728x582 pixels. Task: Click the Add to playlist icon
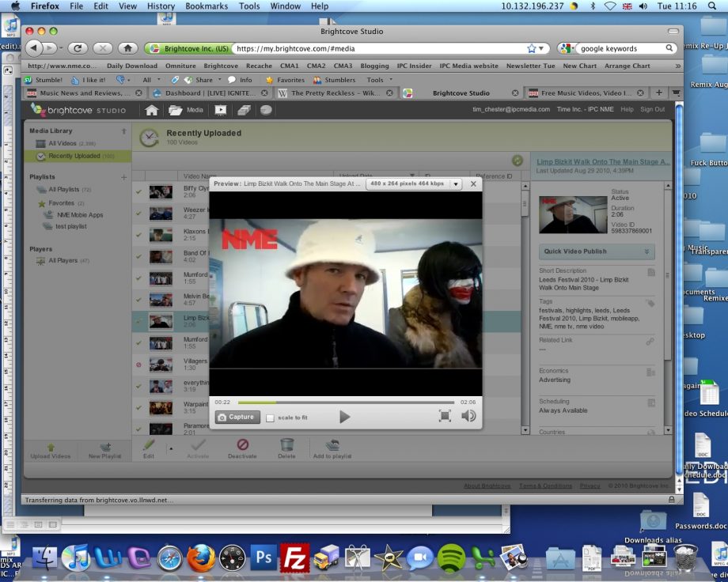click(x=332, y=445)
